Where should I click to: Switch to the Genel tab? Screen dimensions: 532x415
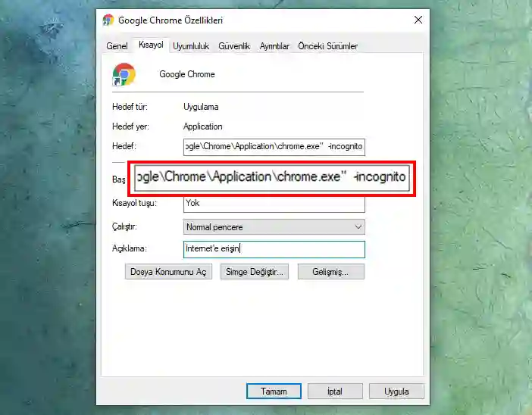tap(117, 46)
